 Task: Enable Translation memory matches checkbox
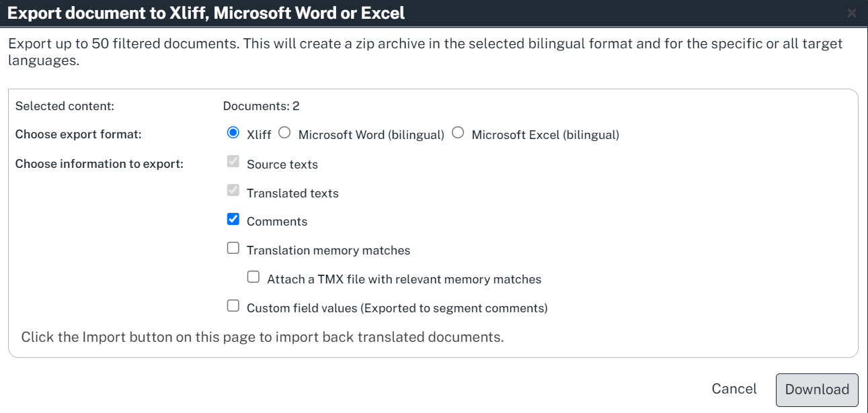tap(233, 248)
